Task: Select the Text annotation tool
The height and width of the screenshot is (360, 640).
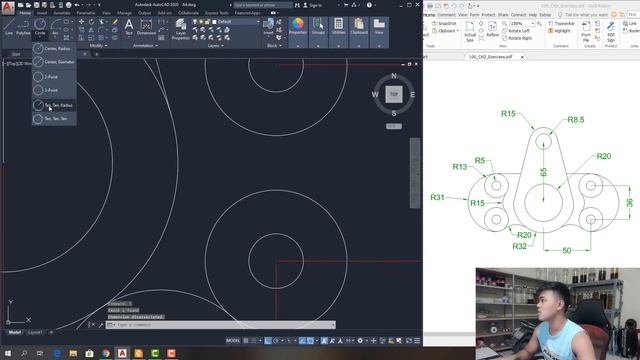Action: (129, 27)
